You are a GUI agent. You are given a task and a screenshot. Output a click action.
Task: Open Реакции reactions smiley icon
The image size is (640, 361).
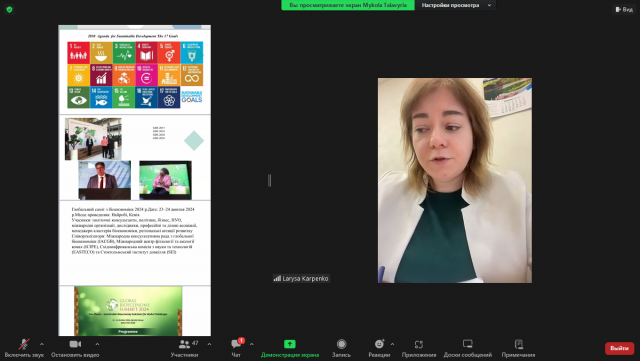click(x=379, y=344)
